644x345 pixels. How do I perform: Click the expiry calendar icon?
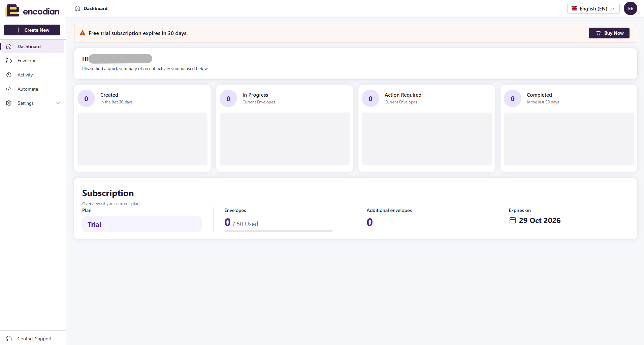click(513, 220)
